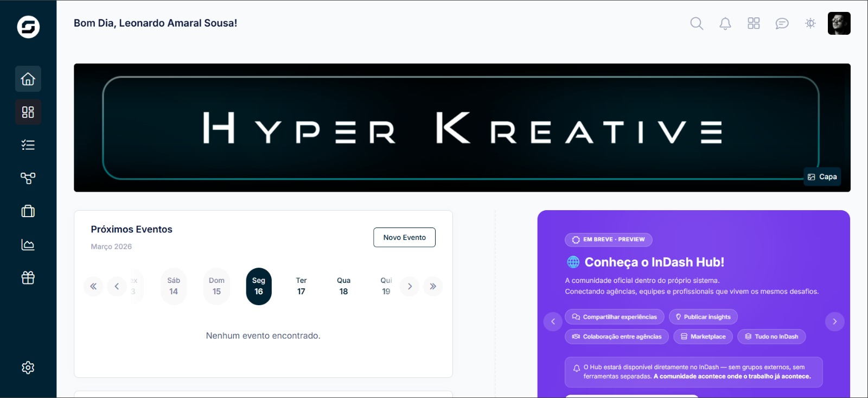
Task: Select Ter 17 in the calendar
Action: (301, 286)
